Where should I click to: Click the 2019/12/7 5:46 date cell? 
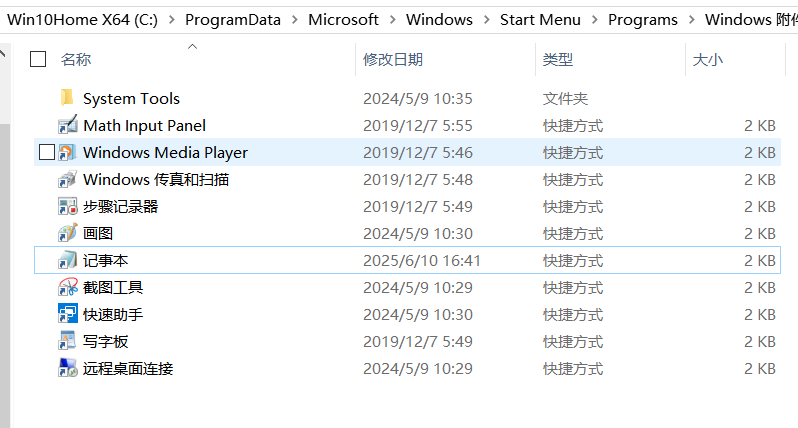coord(418,152)
